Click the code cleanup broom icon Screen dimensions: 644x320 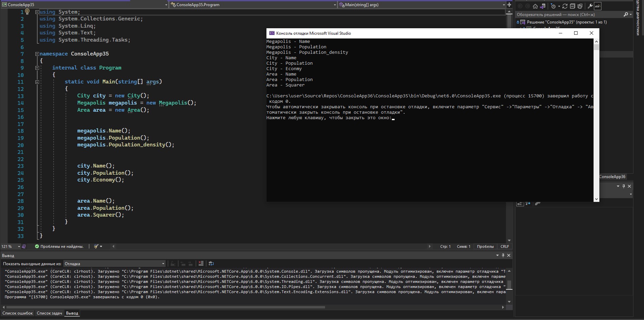tap(96, 246)
